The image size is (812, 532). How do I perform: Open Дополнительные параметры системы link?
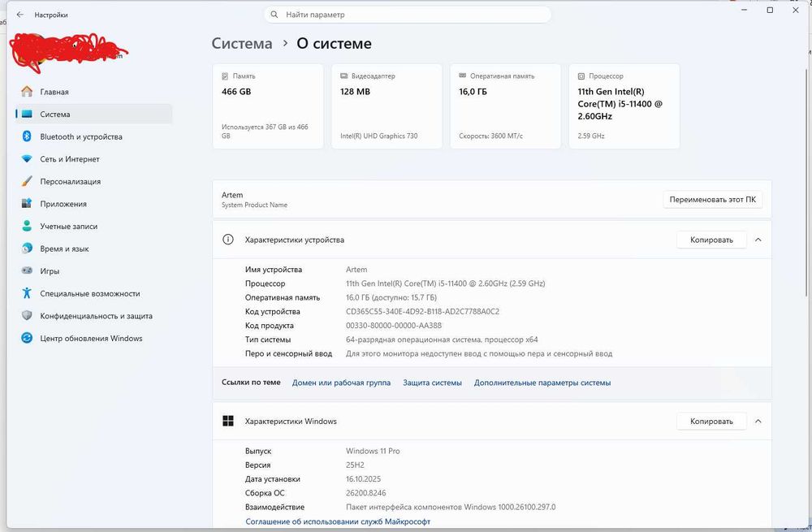click(x=542, y=383)
